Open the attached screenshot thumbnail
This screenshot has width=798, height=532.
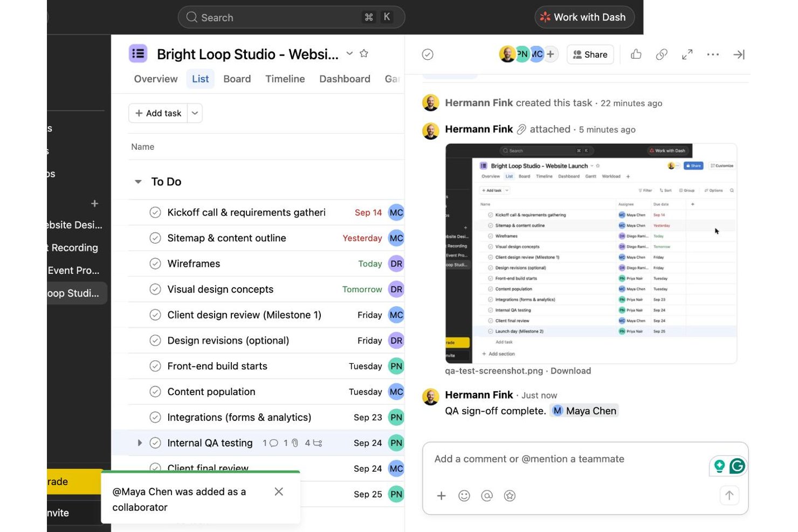pos(591,253)
